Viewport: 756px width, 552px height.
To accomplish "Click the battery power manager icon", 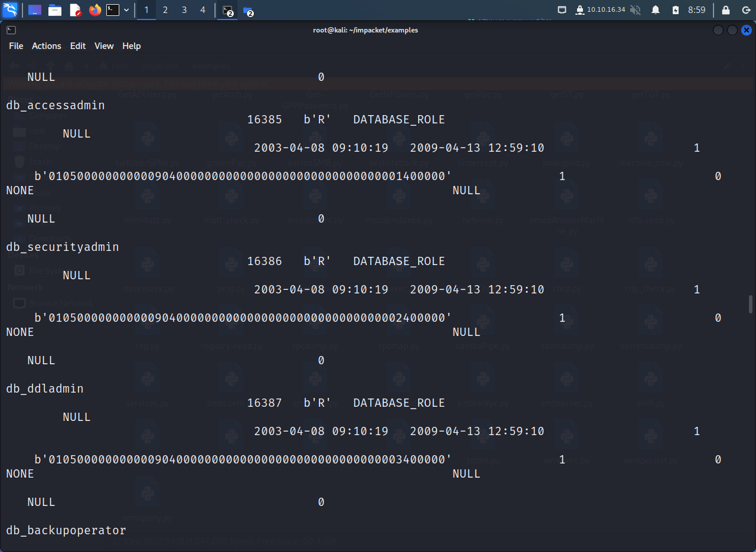I will pyautogui.click(x=676, y=10).
